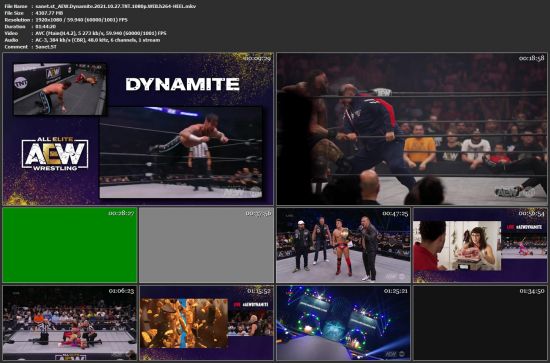Click the 01:25:21 timestamp
Screen dimensions: 550x363
pos(396,291)
